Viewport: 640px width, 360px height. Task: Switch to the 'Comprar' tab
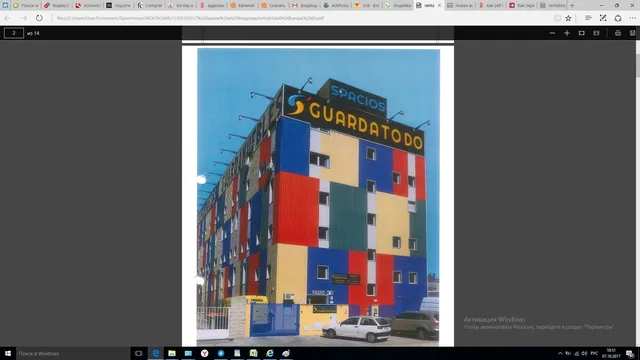coord(150,5)
